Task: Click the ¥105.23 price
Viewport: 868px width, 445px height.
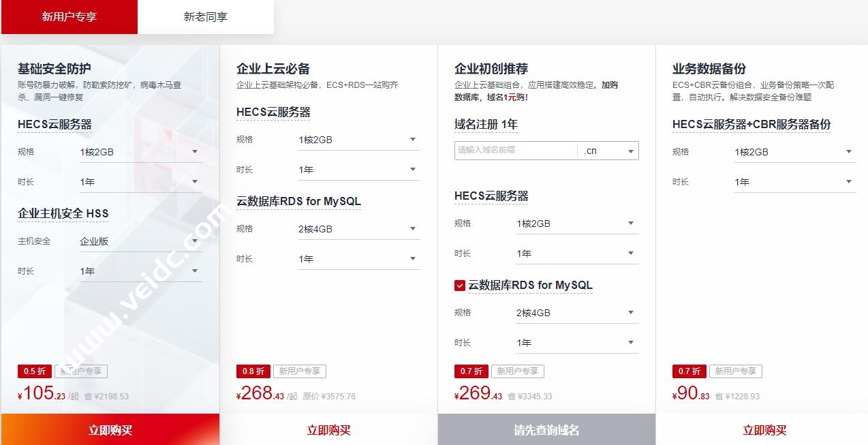Action: [x=42, y=393]
